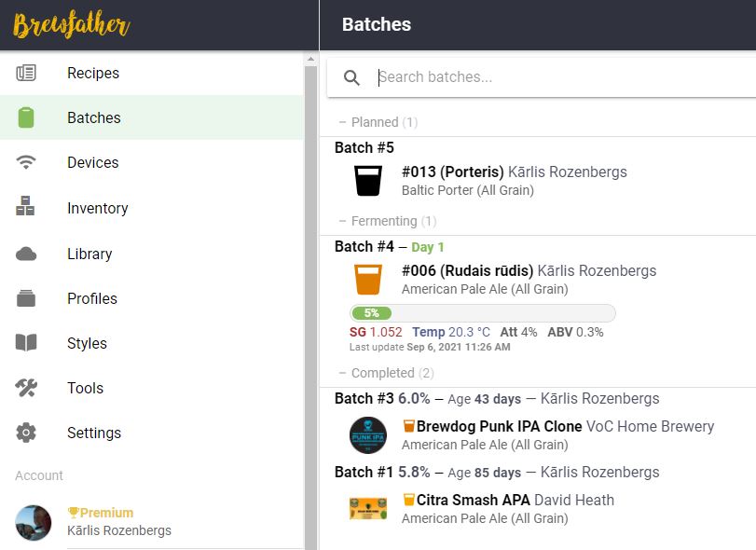Open the Library page

pyautogui.click(x=152, y=254)
